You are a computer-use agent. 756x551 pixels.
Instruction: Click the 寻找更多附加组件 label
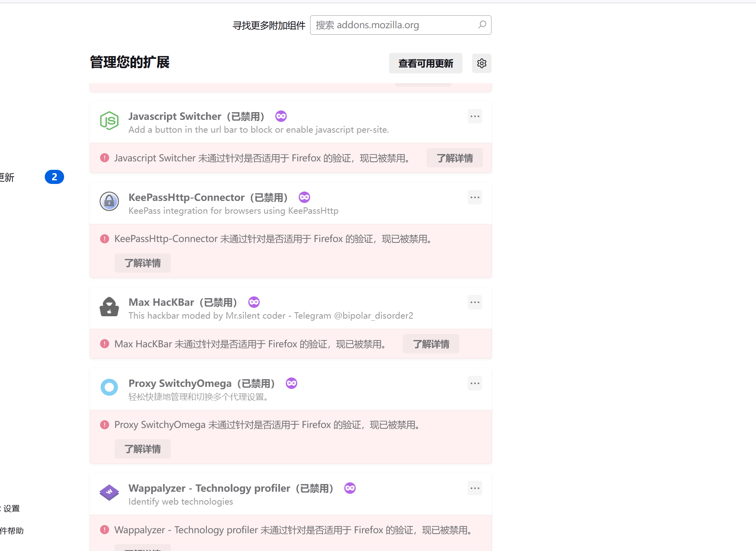pos(269,25)
